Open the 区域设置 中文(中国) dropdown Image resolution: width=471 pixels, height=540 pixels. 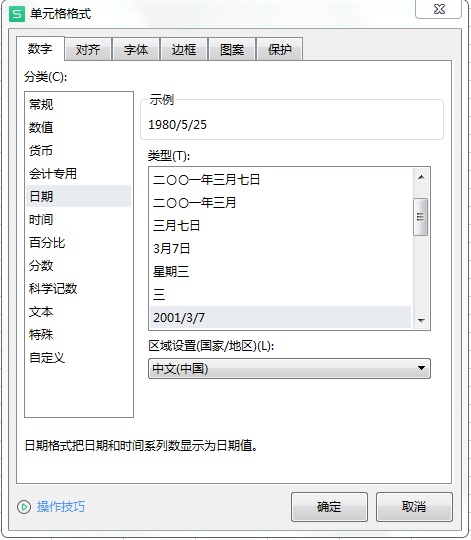point(289,368)
